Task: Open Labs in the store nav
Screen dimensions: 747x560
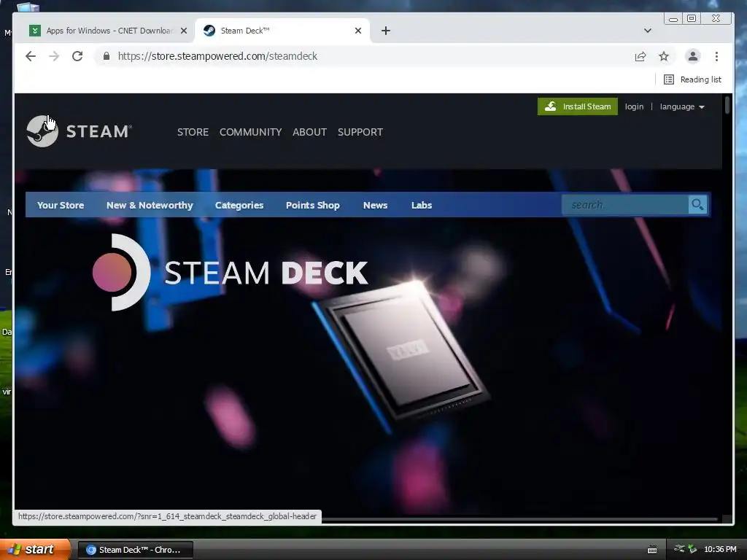Action: point(422,205)
